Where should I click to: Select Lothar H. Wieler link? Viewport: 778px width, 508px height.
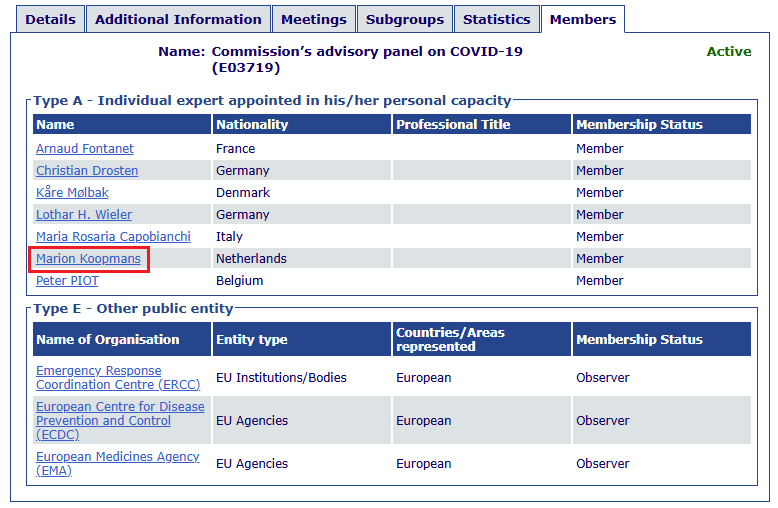84,215
